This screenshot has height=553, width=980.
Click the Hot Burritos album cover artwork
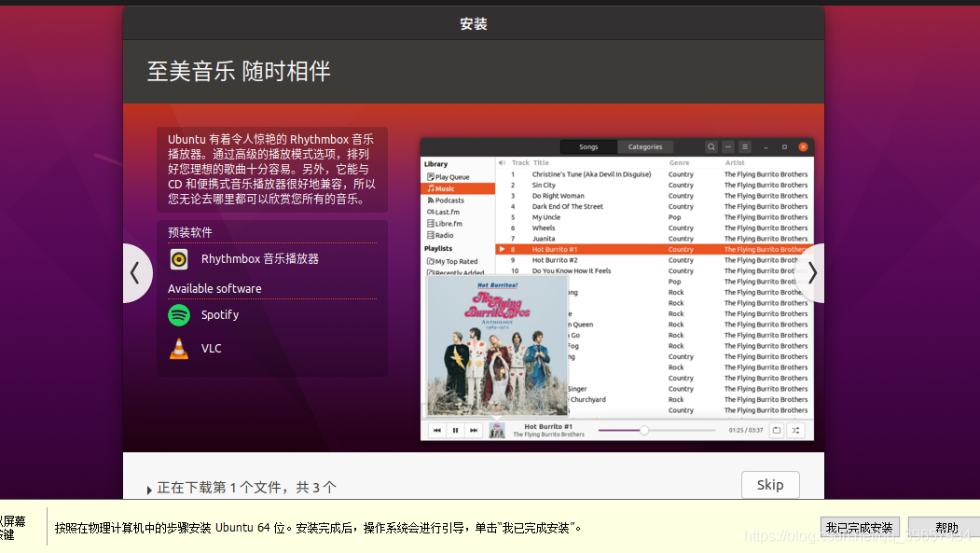coord(498,346)
